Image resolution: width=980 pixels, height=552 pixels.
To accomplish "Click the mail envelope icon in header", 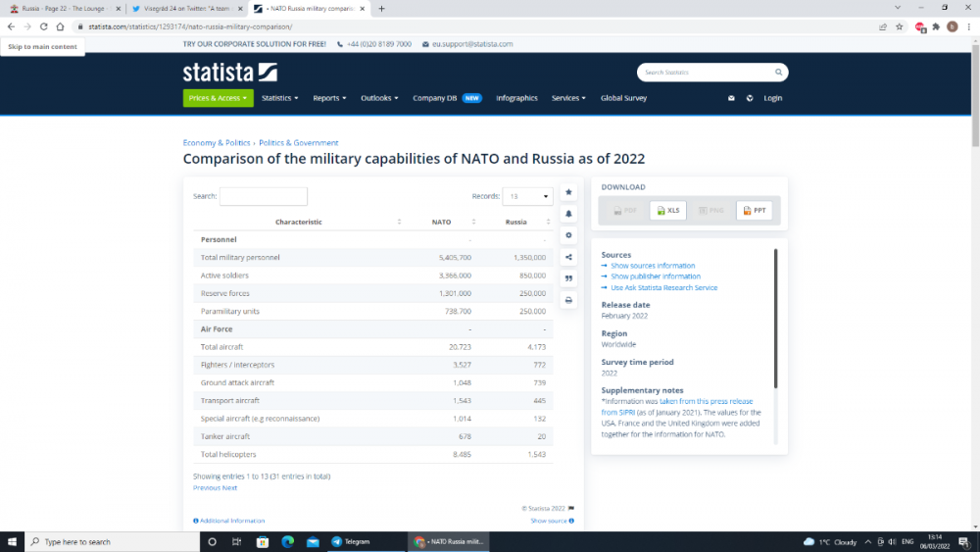I will (x=731, y=98).
